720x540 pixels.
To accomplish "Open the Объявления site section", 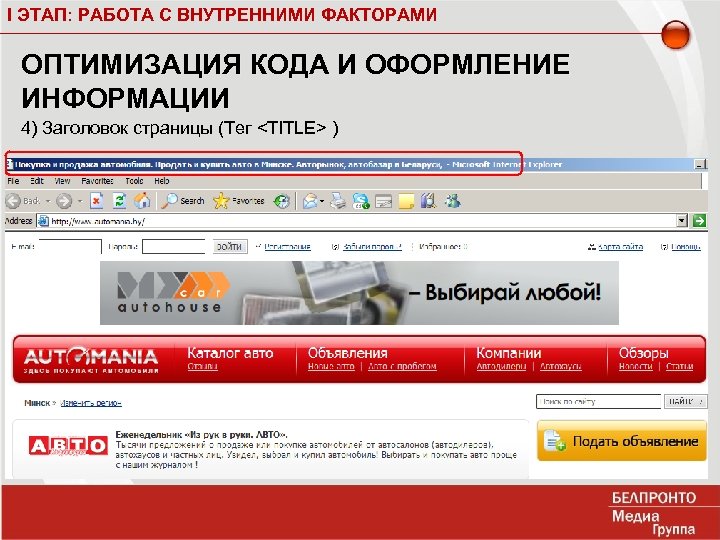I will (348, 353).
